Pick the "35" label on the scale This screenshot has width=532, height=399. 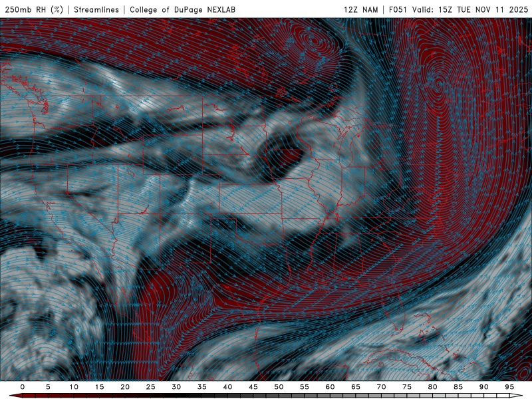pos(201,387)
